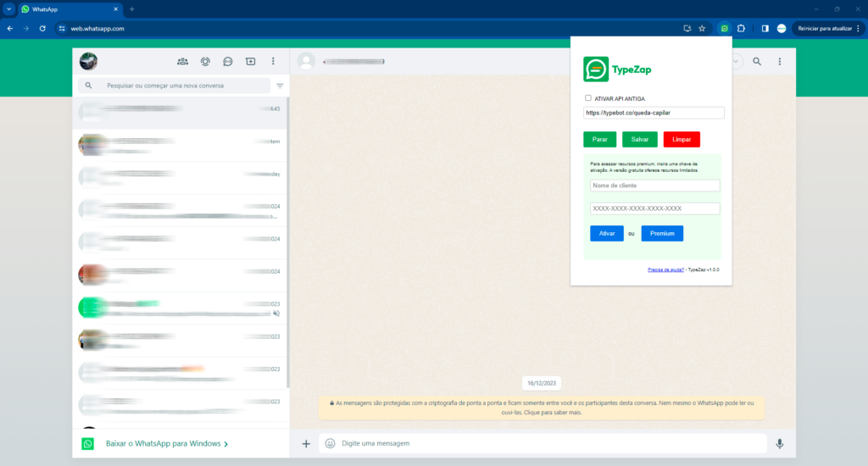The width and height of the screenshot is (868, 466).
Task: Open the attach plus icon
Action: click(x=306, y=444)
